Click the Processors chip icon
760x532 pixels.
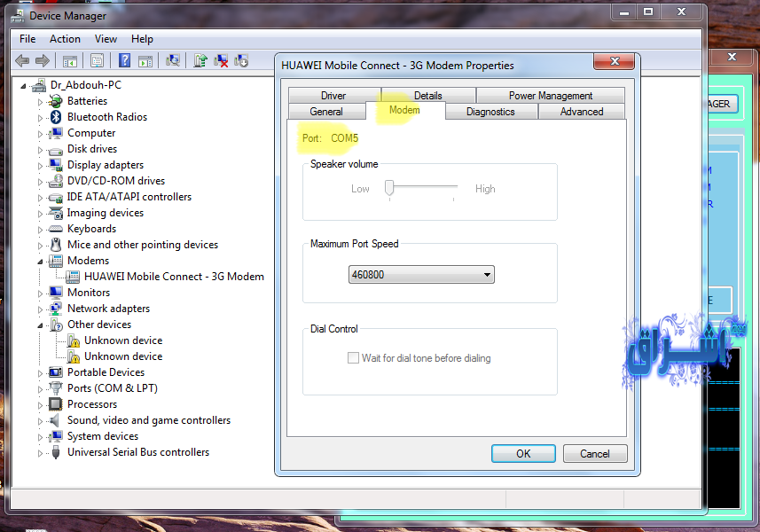tap(56, 404)
